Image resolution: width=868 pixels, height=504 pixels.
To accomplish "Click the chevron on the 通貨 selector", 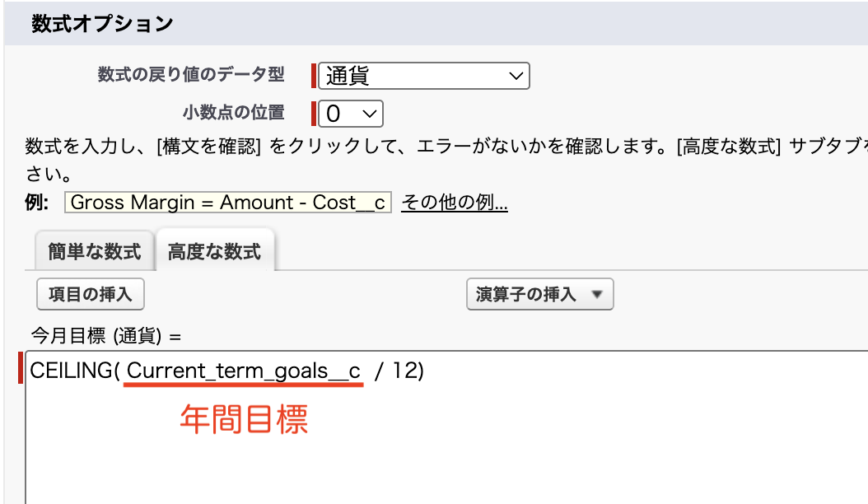I will (517, 76).
